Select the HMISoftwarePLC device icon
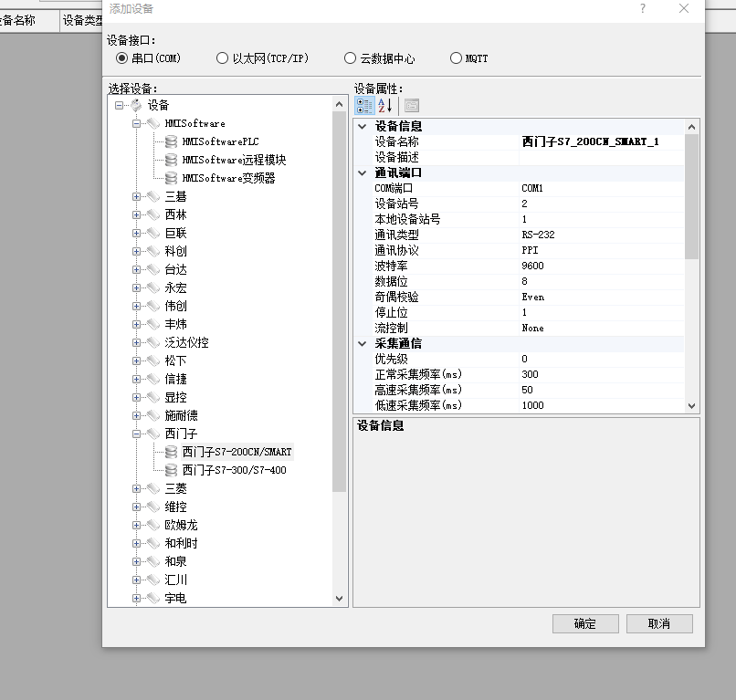736x700 pixels. (171, 141)
